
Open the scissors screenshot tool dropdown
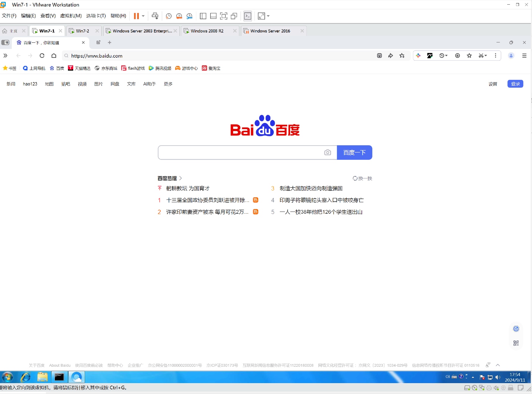483,56
